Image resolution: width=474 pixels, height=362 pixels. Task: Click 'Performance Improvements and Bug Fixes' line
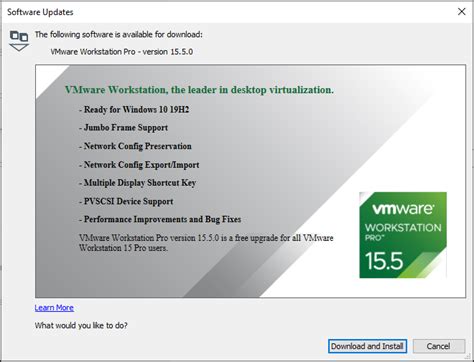(160, 219)
